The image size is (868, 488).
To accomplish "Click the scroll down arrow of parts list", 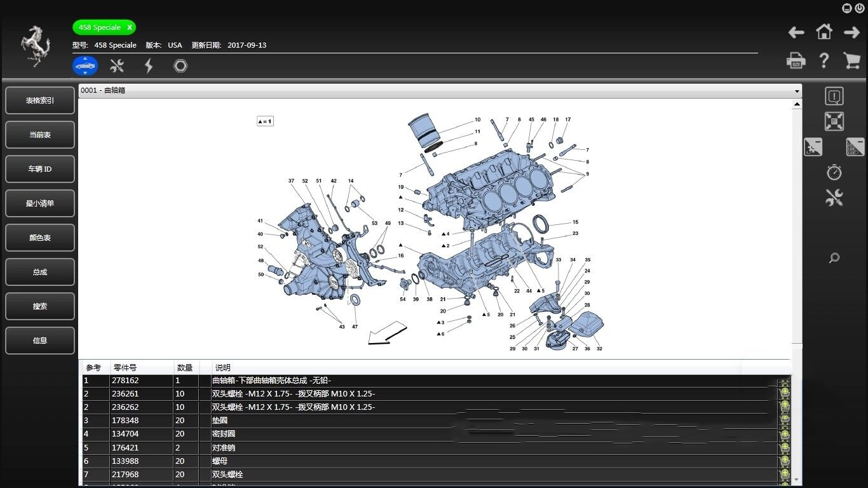I will pos(797,480).
